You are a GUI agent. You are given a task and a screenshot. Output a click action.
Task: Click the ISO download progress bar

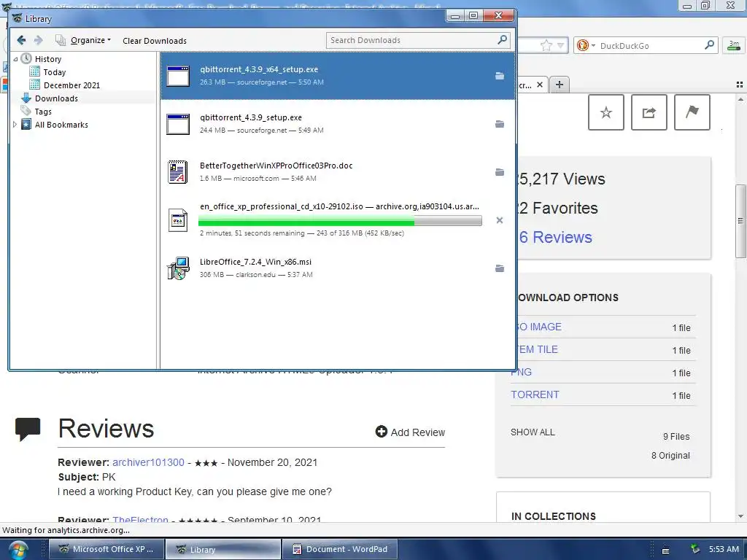[x=340, y=220]
